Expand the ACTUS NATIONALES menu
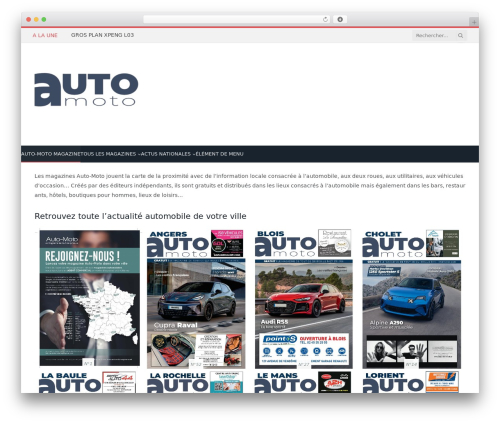500x423 pixels. pos(168,154)
